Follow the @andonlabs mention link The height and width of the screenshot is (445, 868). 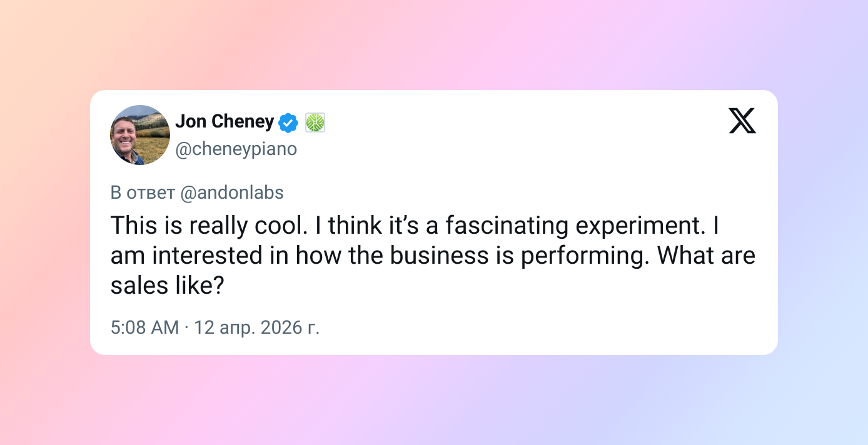click(x=231, y=192)
